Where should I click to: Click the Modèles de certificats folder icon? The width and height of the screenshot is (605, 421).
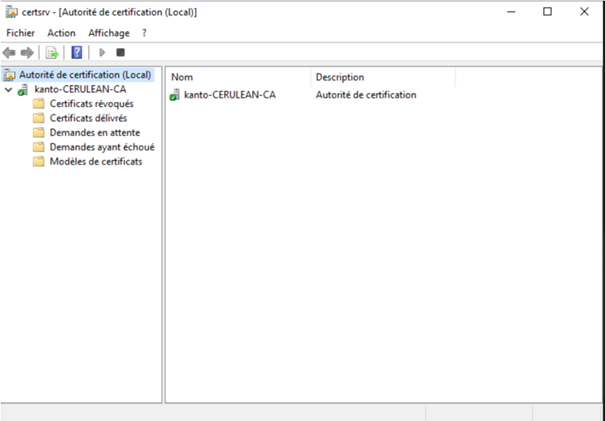click(x=38, y=162)
